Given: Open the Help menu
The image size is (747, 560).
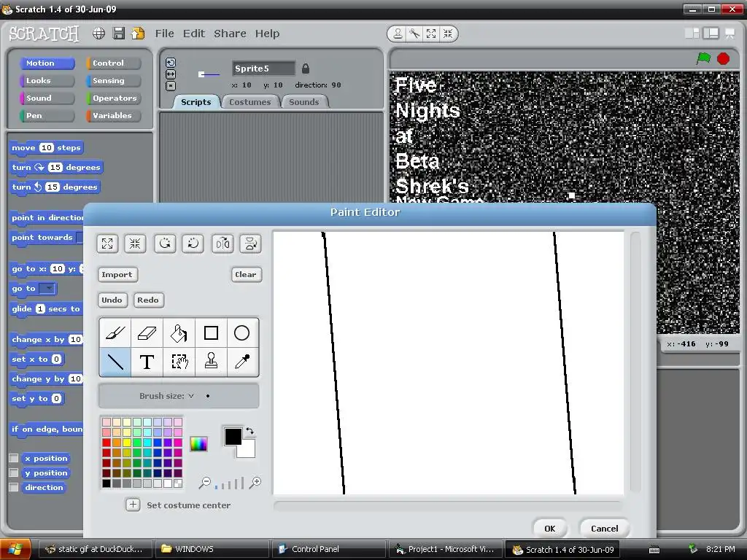Looking at the screenshot, I should [x=267, y=34].
